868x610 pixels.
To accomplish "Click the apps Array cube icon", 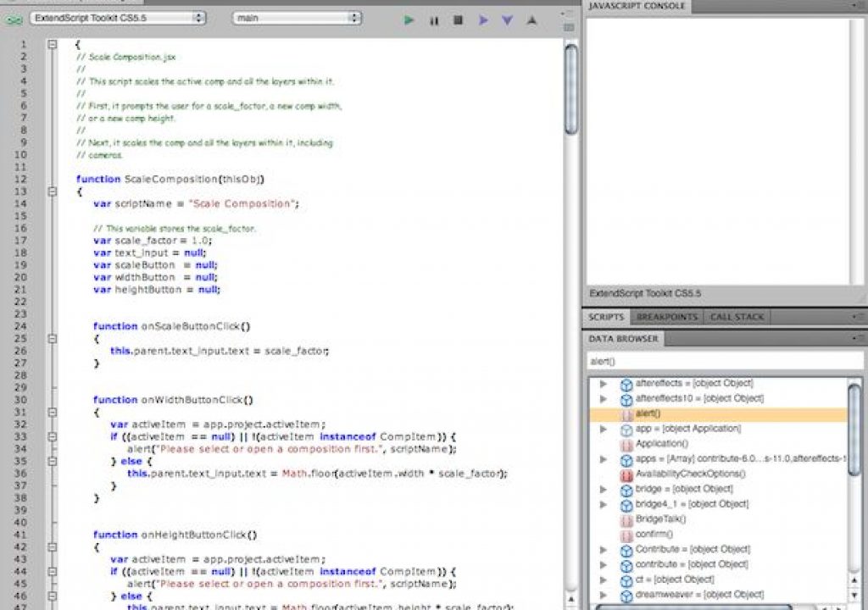I will pos(626,459).
